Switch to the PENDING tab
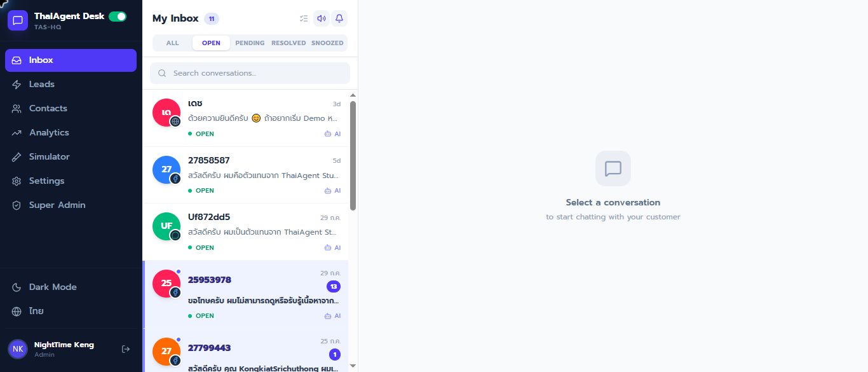The image size is (868, 372). [250, 43]
